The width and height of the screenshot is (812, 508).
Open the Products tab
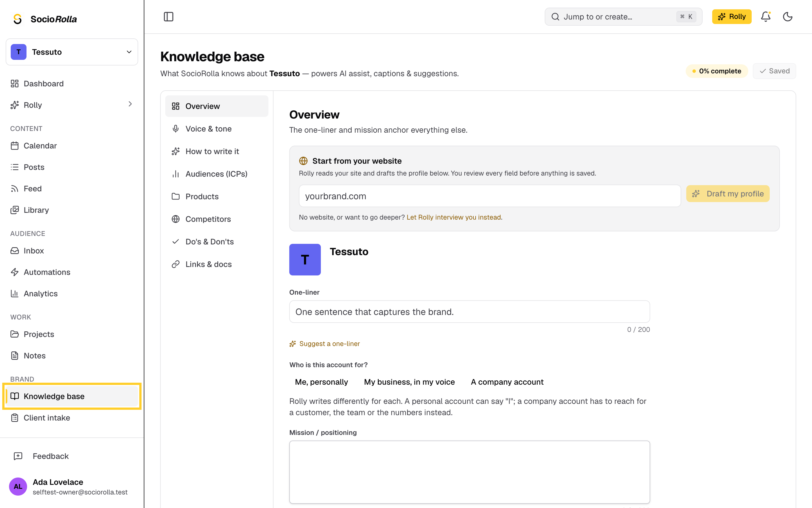[217, 196]
